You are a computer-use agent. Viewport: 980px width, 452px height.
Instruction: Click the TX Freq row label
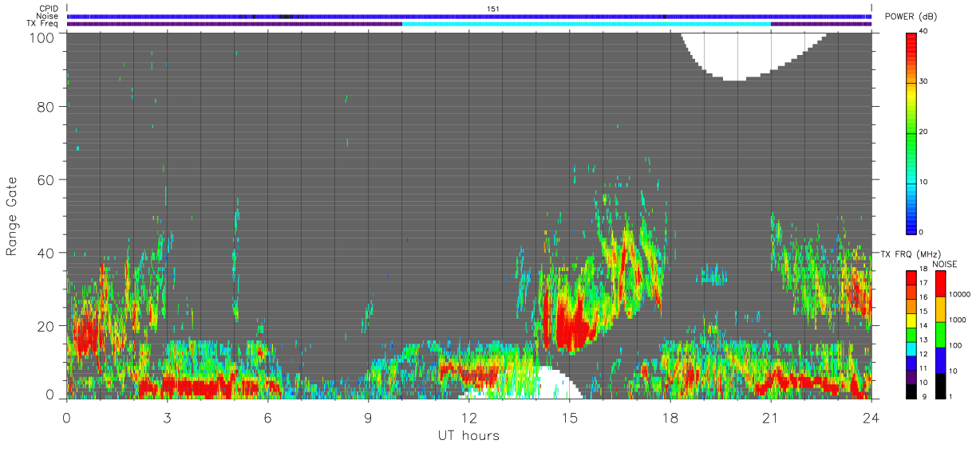point(43,24)
